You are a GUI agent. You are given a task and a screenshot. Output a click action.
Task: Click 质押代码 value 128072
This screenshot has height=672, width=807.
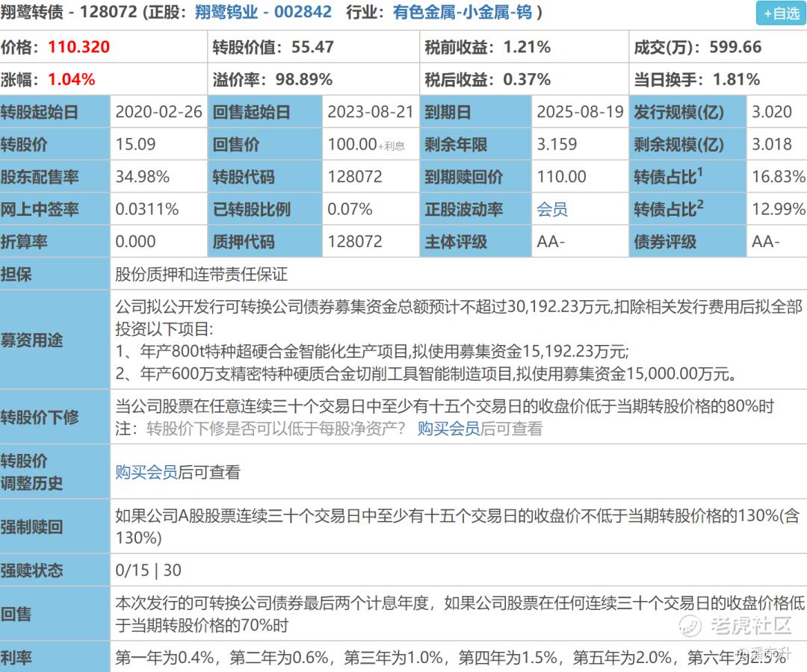355,242
